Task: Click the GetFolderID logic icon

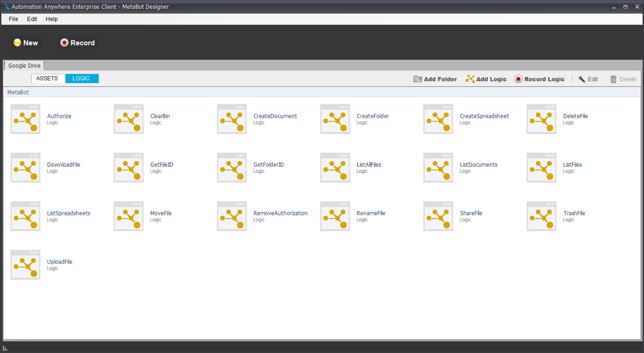Action: [x=232, y=168]
